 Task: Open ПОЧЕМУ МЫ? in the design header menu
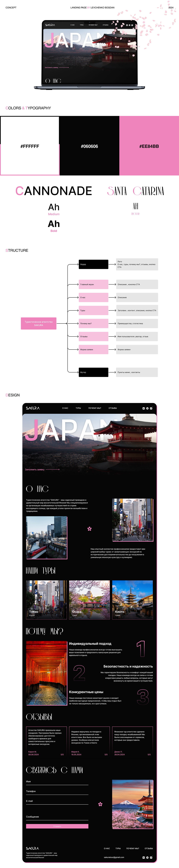pyautogui.click(x=95, y=408)
